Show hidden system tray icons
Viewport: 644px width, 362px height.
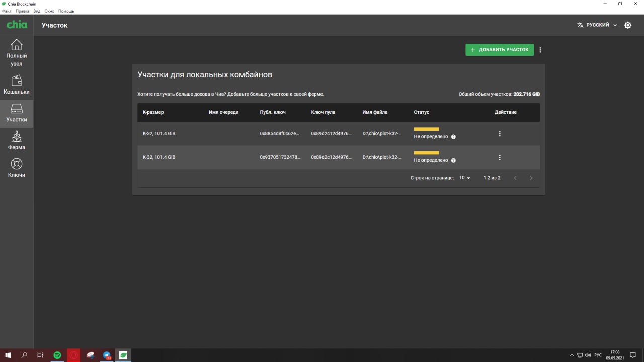pos(572,355)
